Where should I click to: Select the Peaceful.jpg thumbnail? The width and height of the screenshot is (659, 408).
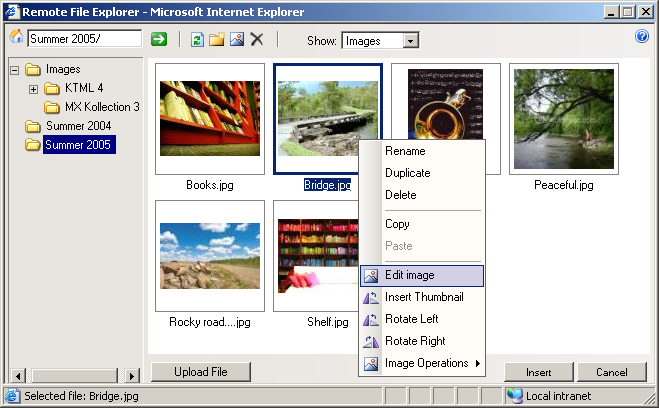pyautogui.click(x=564, y=118)
